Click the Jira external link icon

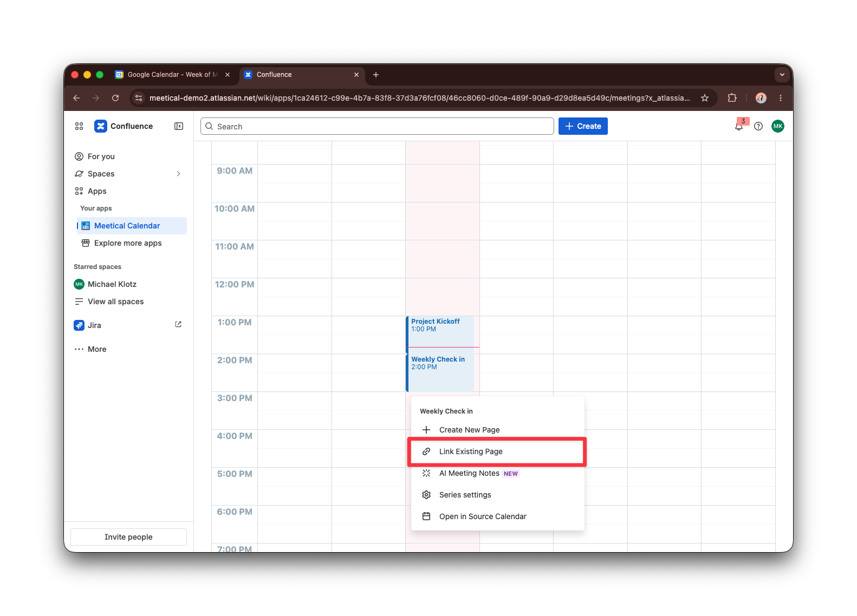click(x=178, y=325)
